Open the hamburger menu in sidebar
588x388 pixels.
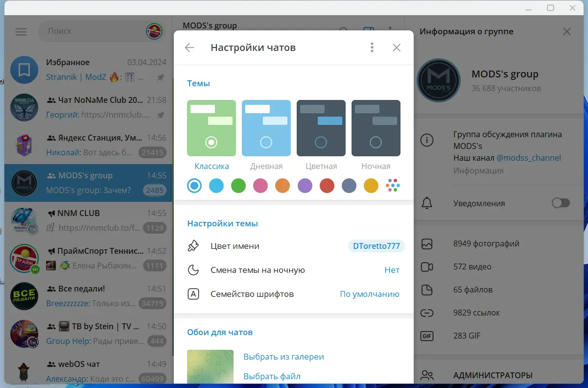[x=21, y=31]
